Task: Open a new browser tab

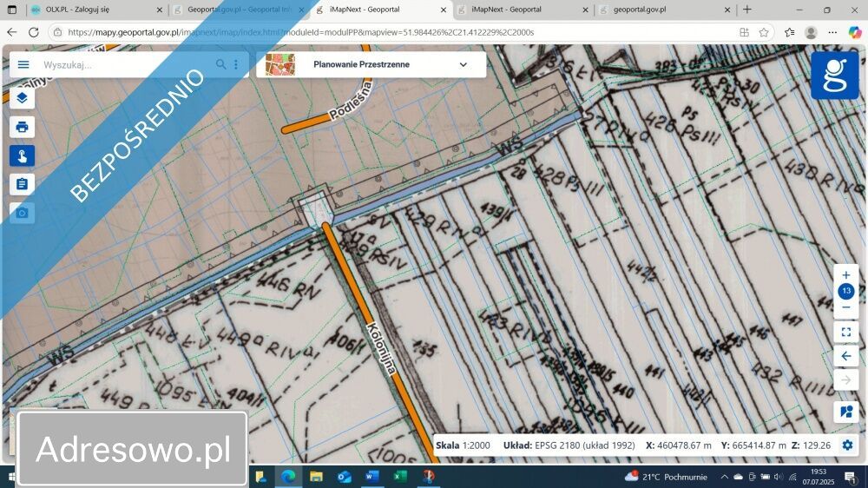Action: [747, 10]
